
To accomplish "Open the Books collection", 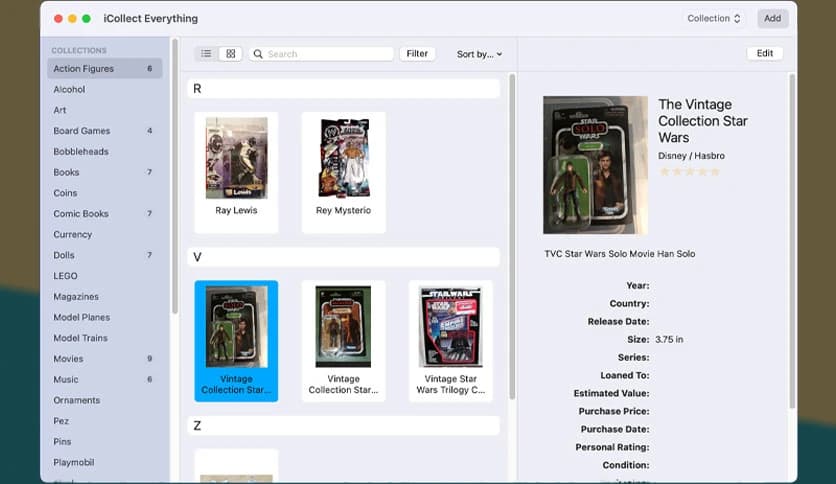I will (104, 172).
